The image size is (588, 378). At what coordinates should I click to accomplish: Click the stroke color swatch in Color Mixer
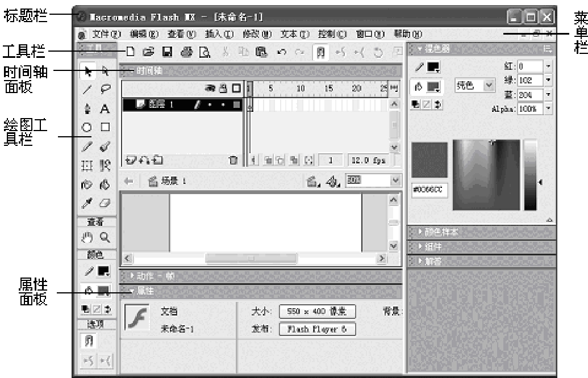click(433, 68)
